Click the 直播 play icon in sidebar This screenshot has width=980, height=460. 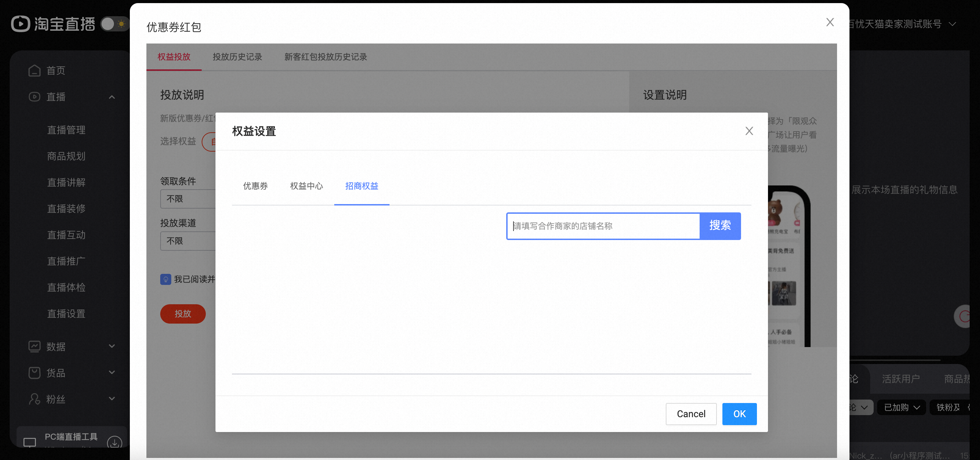pos(34,97)
